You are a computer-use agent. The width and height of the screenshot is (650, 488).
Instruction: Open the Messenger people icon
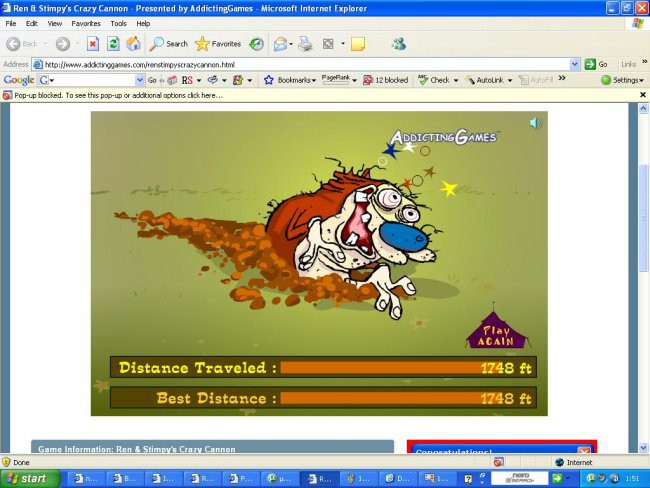tap(399, 44)
